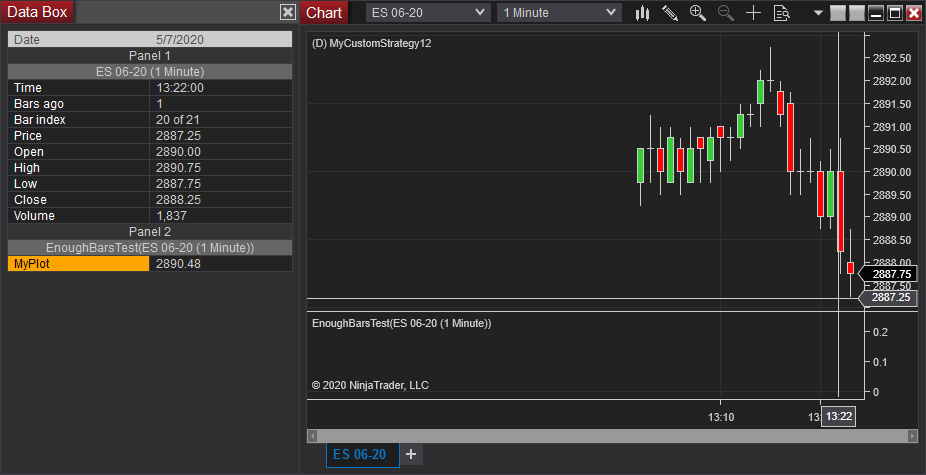Click the 13:10 time axis label
The width and height of the screenshot is (926, 475).
pyautogui.click(x=721, y=417)
